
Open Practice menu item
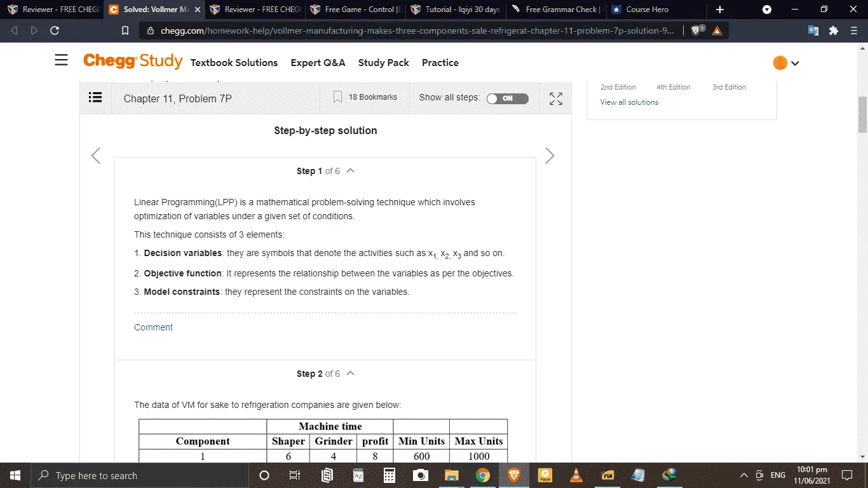point(440,62)
